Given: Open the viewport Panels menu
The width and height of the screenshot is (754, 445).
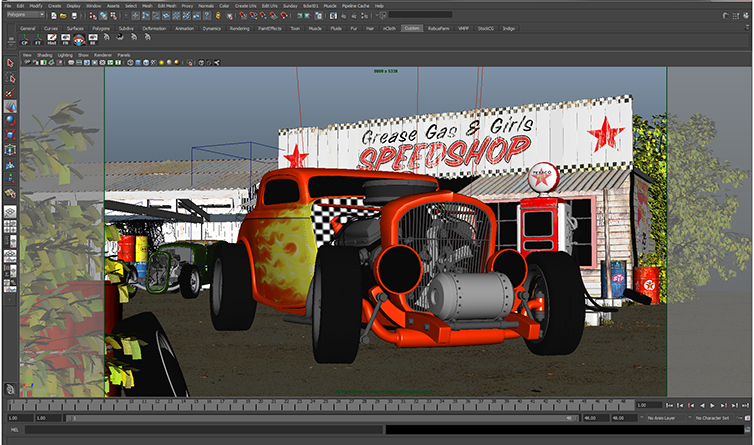Looking at the screenshot, I should (124, 55).
